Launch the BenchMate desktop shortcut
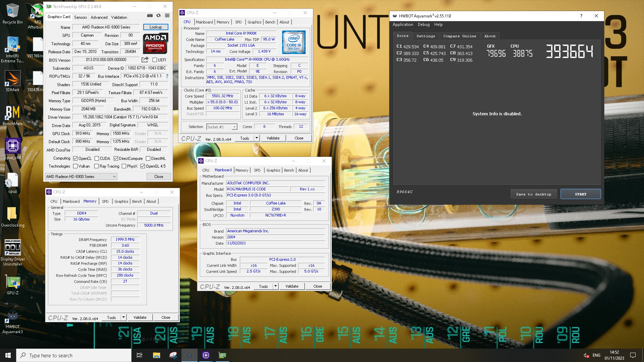 click(x=12, y=115)
